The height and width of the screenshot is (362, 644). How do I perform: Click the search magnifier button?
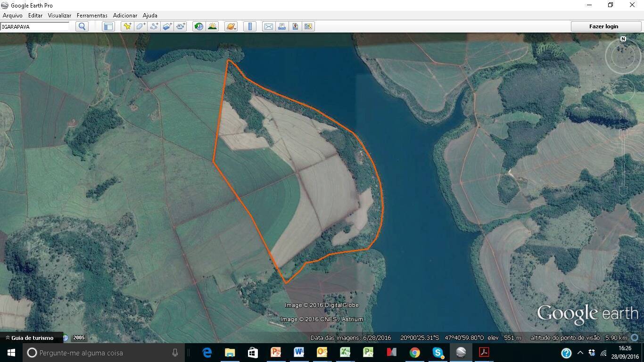point(82,26)
